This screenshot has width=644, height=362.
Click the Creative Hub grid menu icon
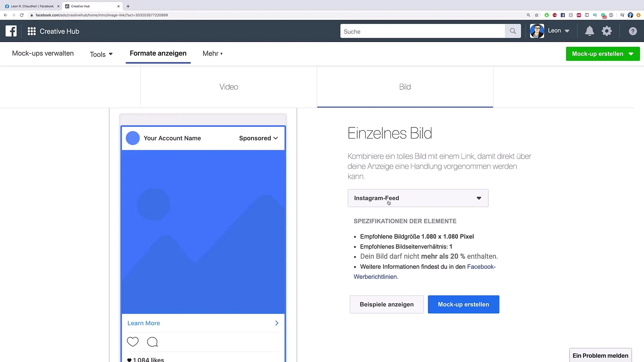tap(32, 31)
